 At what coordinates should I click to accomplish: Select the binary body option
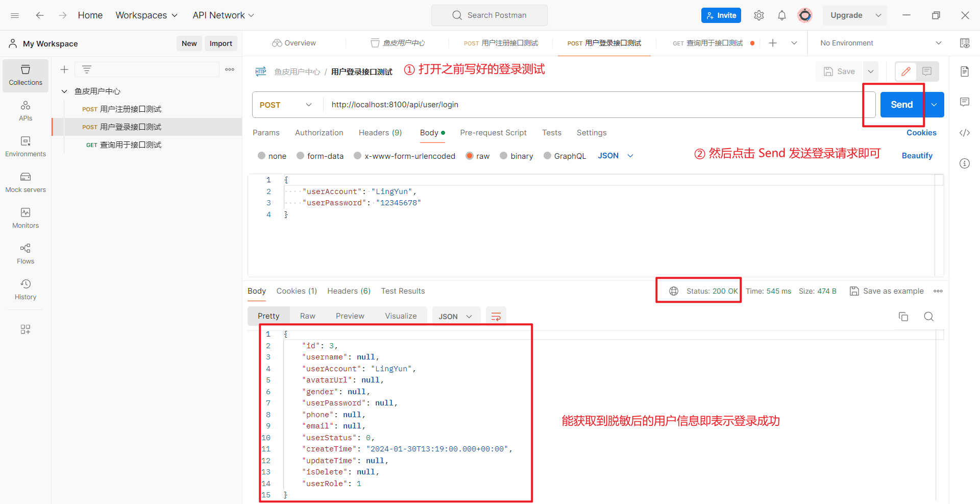[516, 156]
